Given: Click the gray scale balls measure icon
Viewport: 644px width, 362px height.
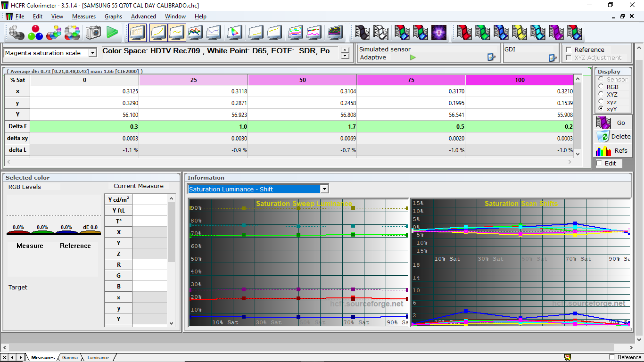Looking at the screenshot, I should (16, 33).
